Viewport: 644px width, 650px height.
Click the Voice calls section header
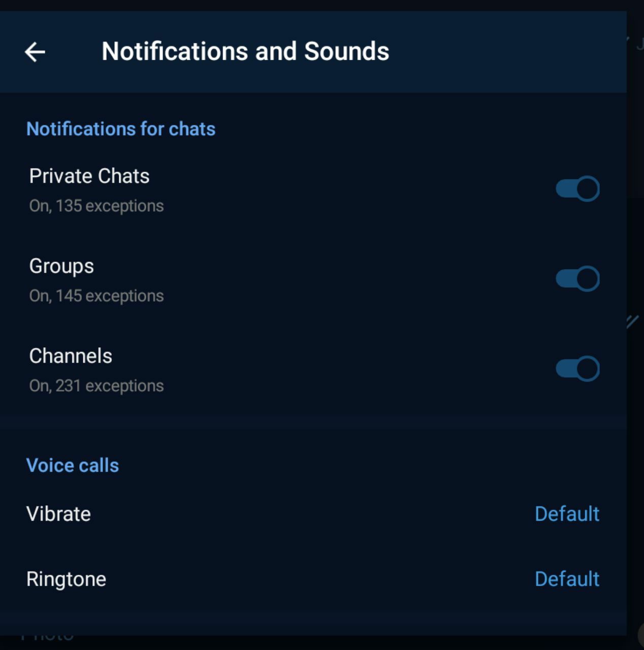[73, 465]
